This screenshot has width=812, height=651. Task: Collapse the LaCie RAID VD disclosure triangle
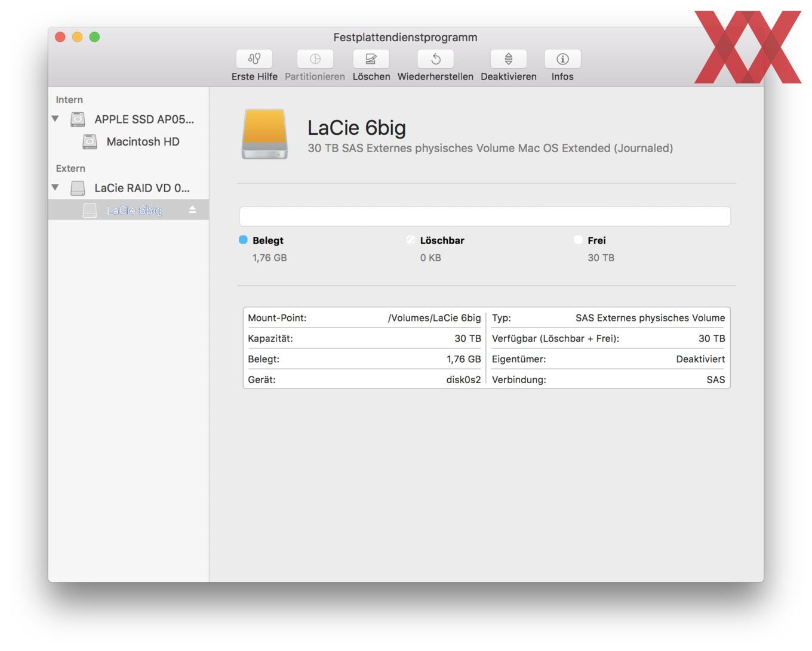(x=56, y=187)
